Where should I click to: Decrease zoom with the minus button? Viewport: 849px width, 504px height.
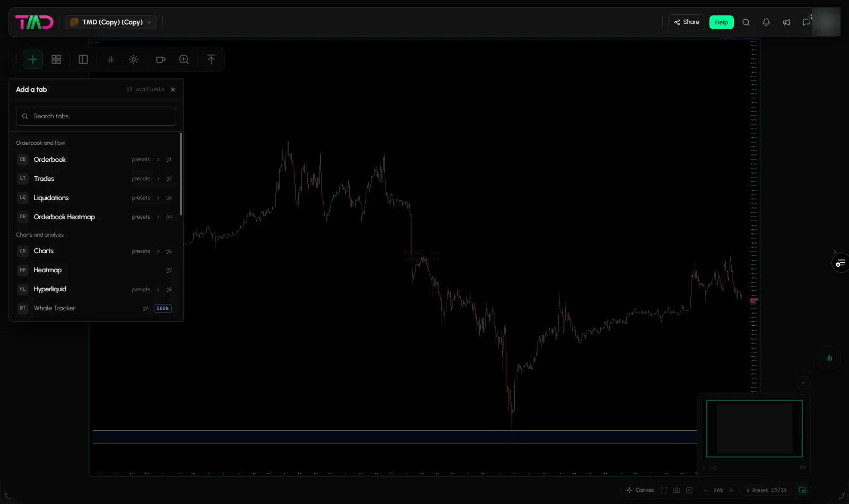(x=706, y=490)
